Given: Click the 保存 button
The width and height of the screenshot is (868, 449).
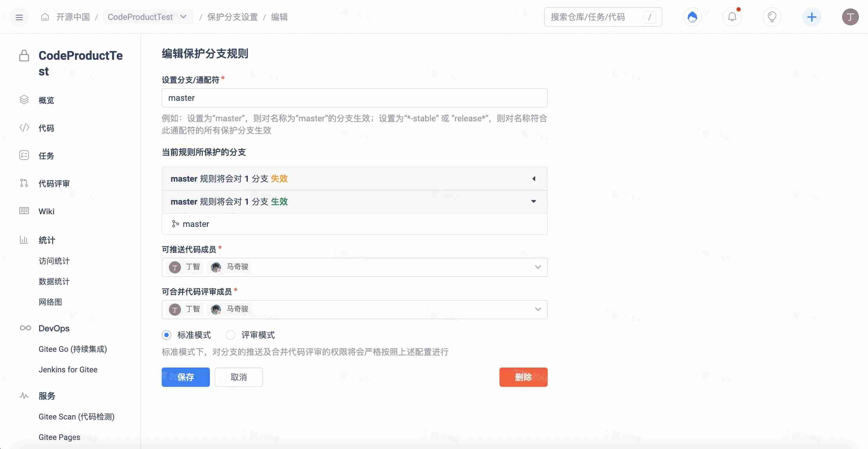Looking at the screenshot, I should (186, 377).
